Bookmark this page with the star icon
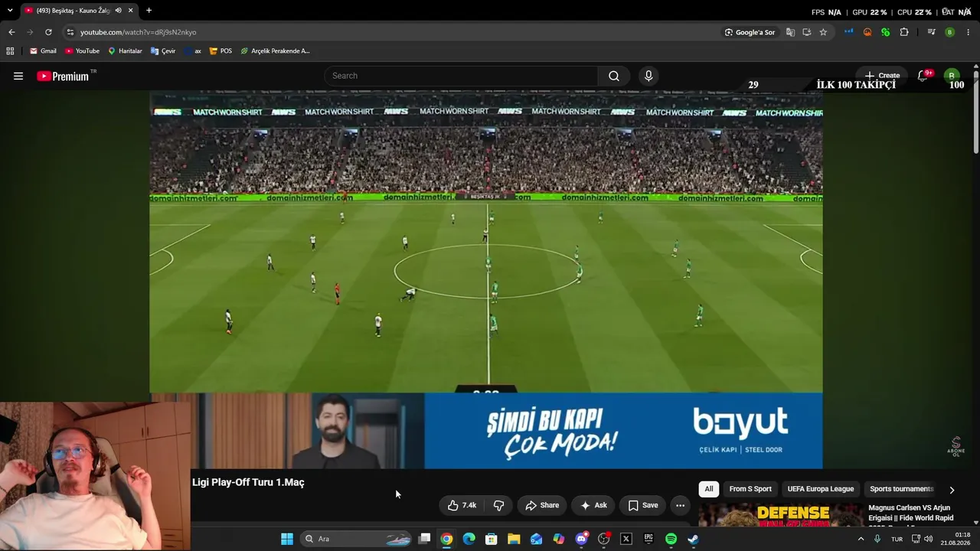The height and width of the screenshot is (551, 980). point(823,32)
